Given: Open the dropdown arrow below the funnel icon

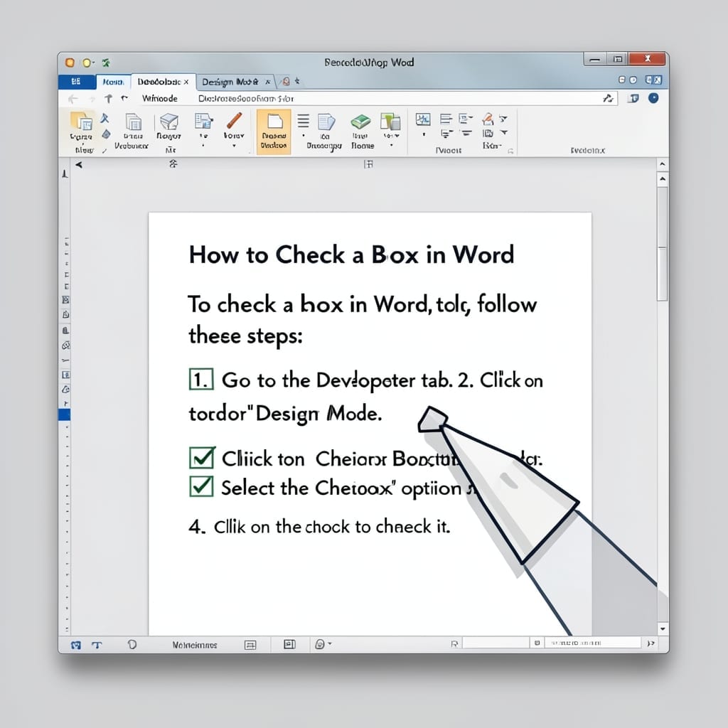Looking at the screenshot, I should tap(504, 133).
